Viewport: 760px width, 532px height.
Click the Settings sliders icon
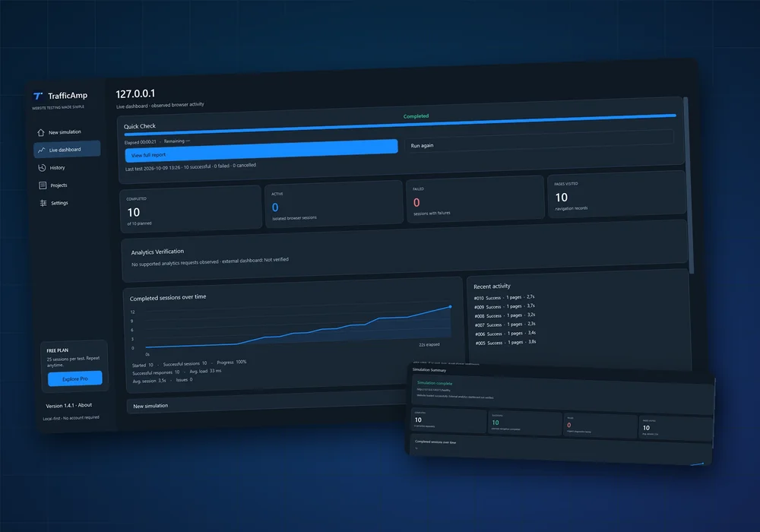[x=43, y=203]
